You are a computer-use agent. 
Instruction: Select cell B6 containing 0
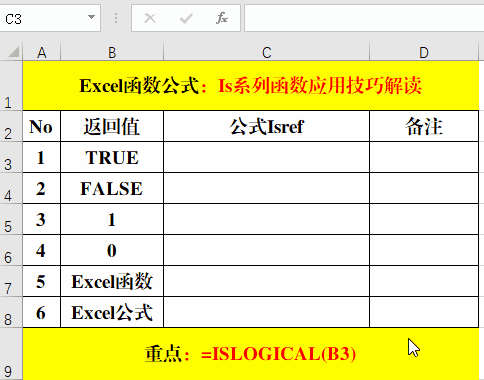tap(112, 250)
